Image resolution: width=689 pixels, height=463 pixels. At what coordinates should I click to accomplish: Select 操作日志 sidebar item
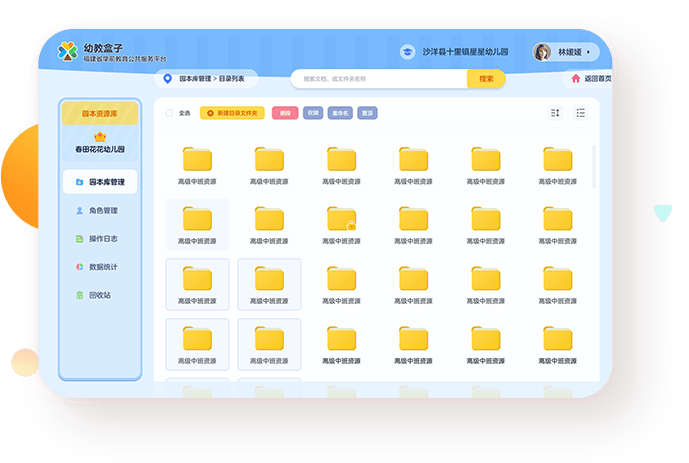(x=100, y=239)
